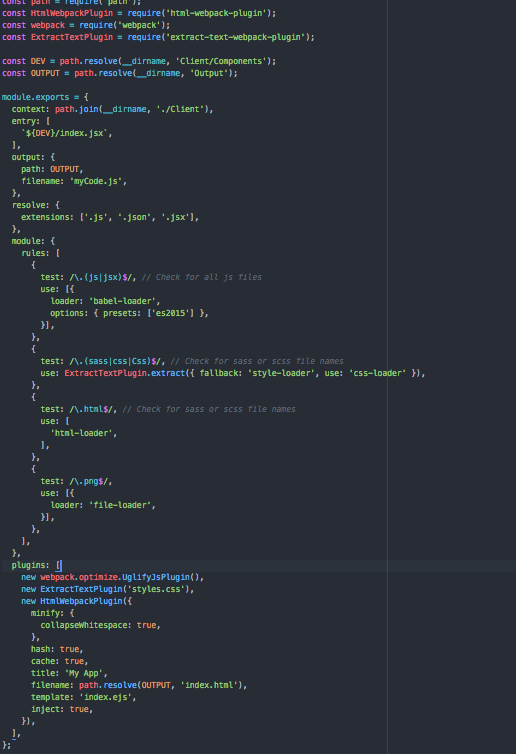The width and height of the screenshot is (516, 754).
Task: Click the rules: [ line
Action: click(40, 253)
